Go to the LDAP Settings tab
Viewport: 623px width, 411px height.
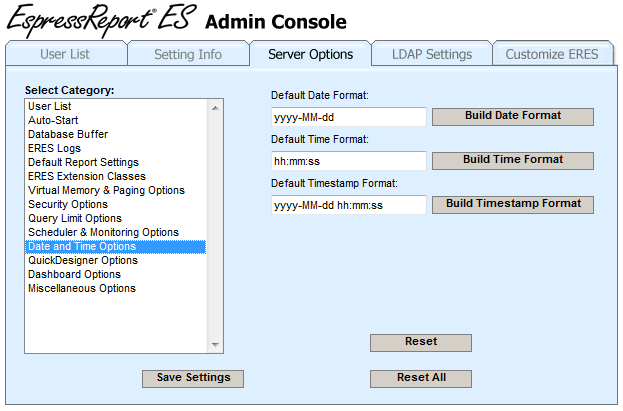432,54
